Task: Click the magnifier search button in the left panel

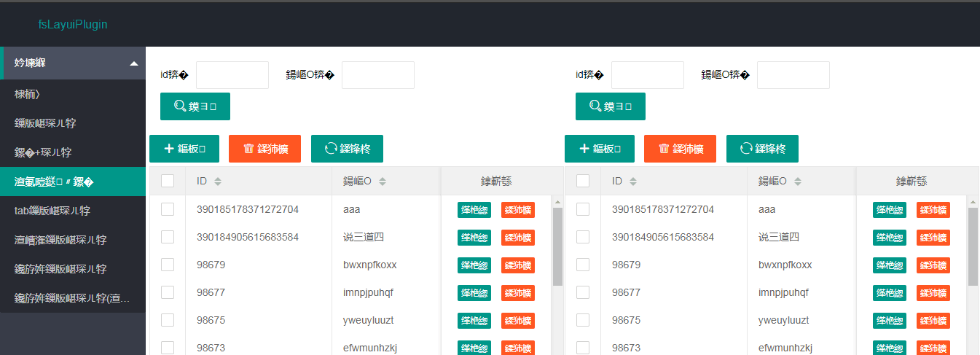Action: click(195, 106)
